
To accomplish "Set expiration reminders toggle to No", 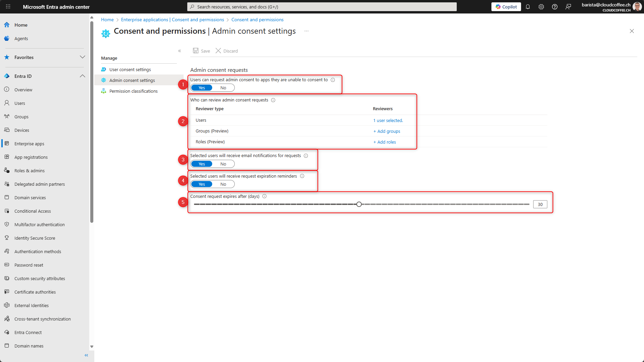I will (223, 184).
